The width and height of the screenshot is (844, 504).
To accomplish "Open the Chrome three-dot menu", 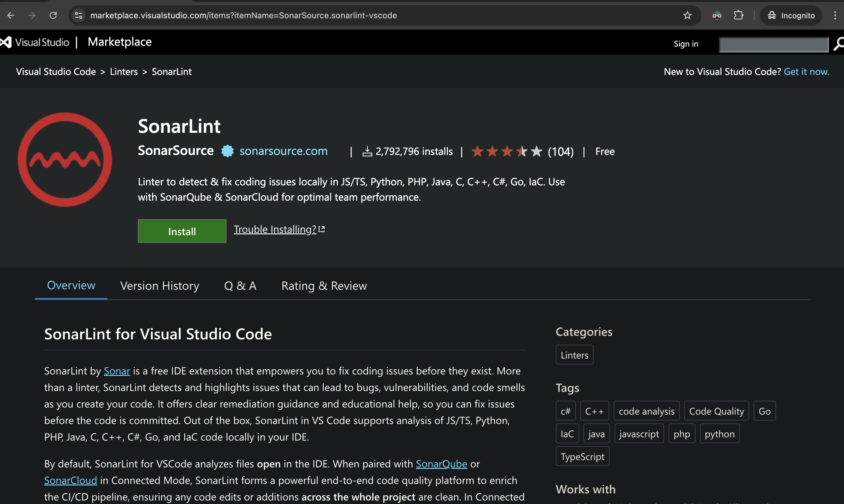I will tap(835, 15).
